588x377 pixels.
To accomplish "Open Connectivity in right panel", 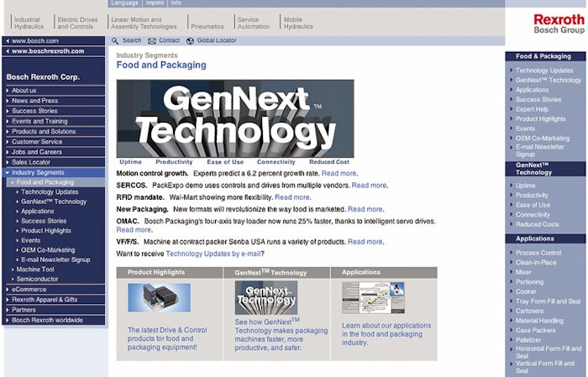I will click(x=533, y=215).
